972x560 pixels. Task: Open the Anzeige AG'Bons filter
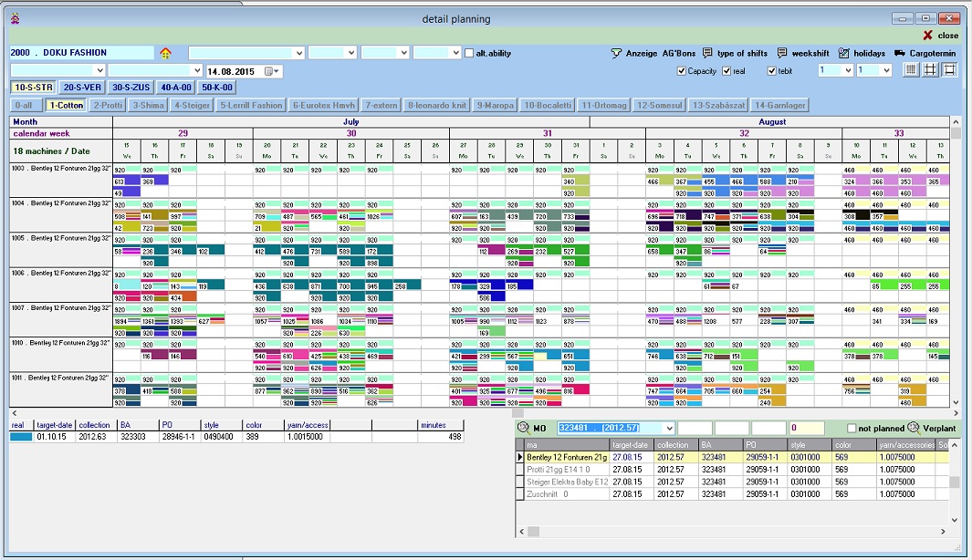tap(617, 53)
